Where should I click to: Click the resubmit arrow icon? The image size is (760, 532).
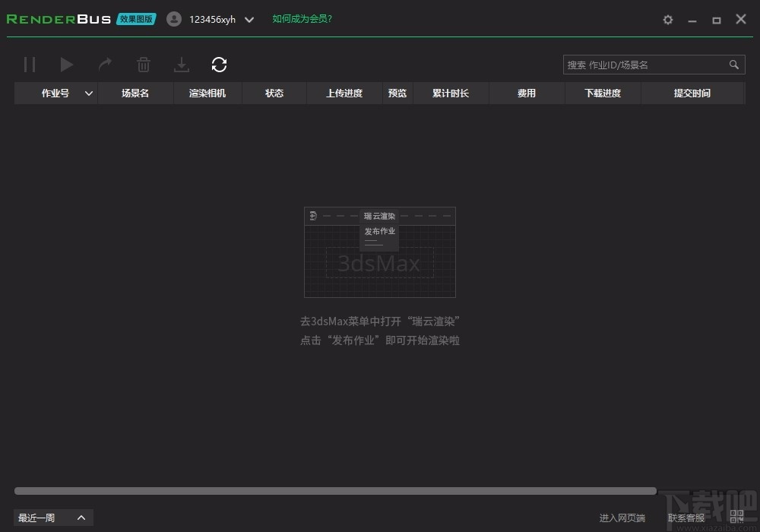tap(105, 65)
